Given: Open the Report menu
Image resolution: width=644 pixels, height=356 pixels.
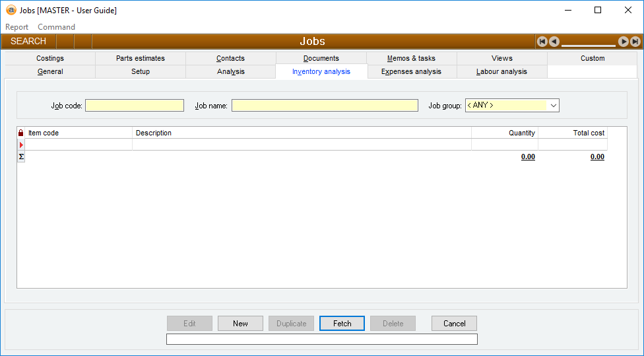Looking at the screenshot, I should click(17, 27).
